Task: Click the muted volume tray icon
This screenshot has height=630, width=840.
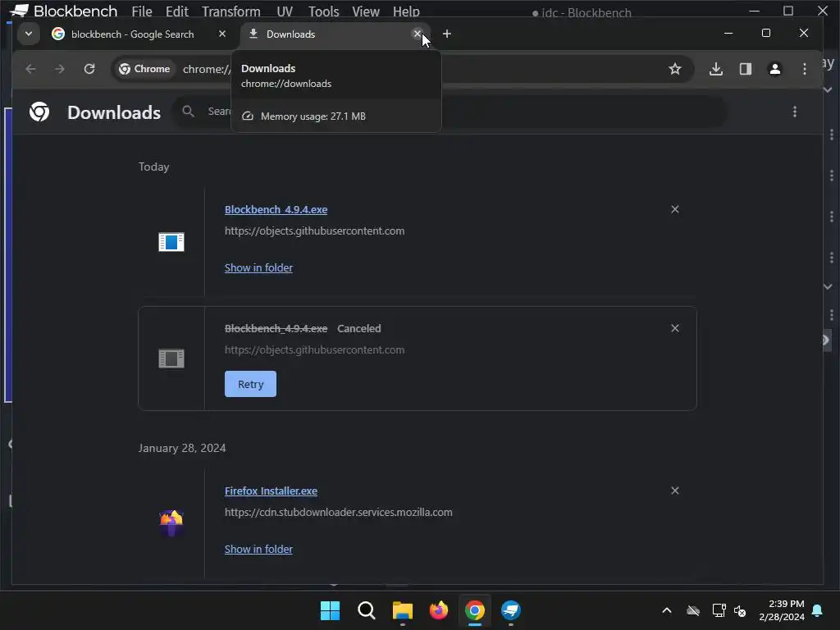Action: [x=741, y=610]
